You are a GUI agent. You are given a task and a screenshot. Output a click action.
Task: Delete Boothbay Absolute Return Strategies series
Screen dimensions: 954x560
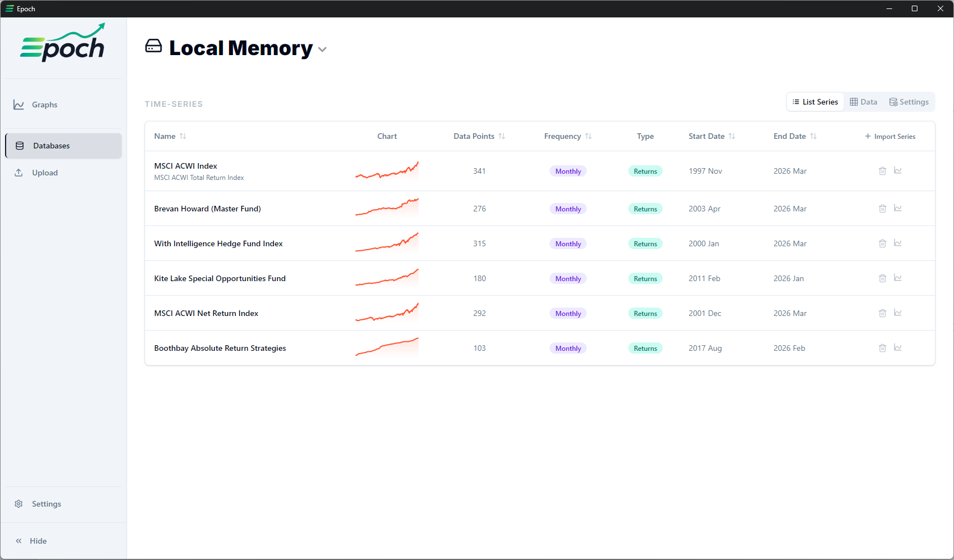point(883,348)
